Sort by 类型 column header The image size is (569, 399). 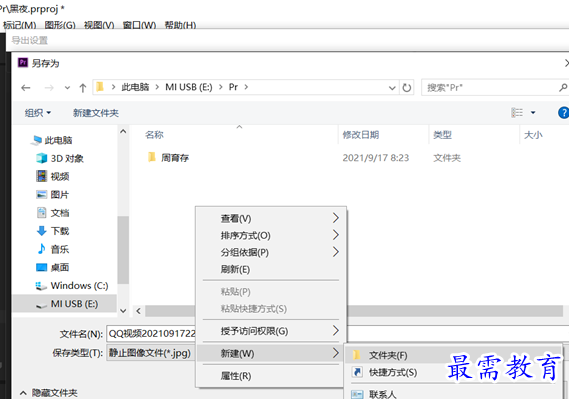pyautogui.click(x=442, y=135)
